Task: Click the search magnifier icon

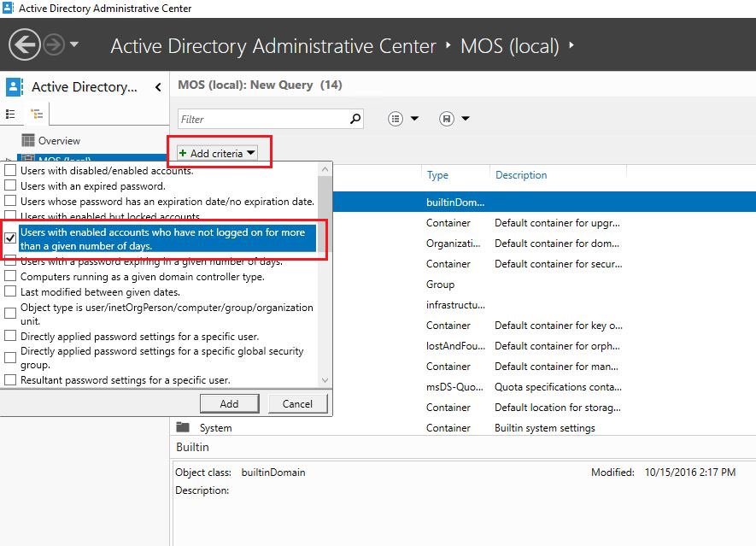Action: point(355,119)
